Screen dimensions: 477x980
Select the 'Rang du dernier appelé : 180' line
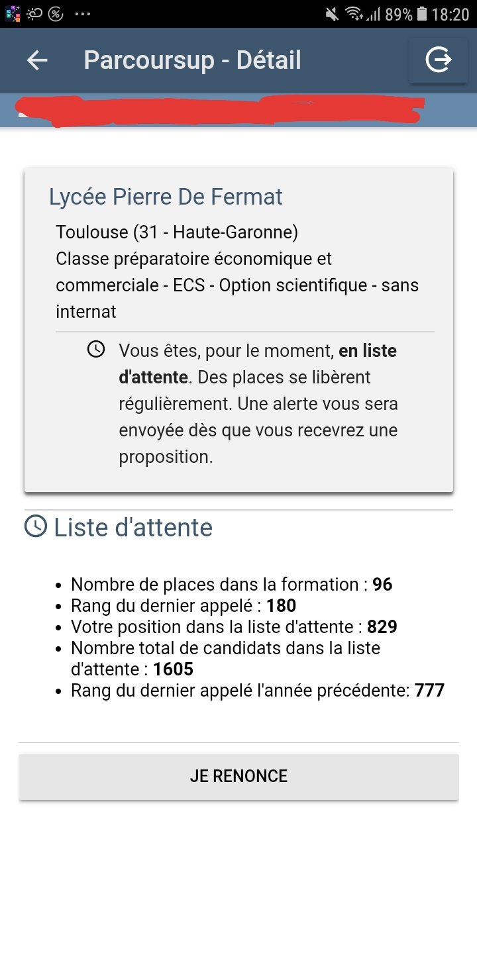click(184, 606)
